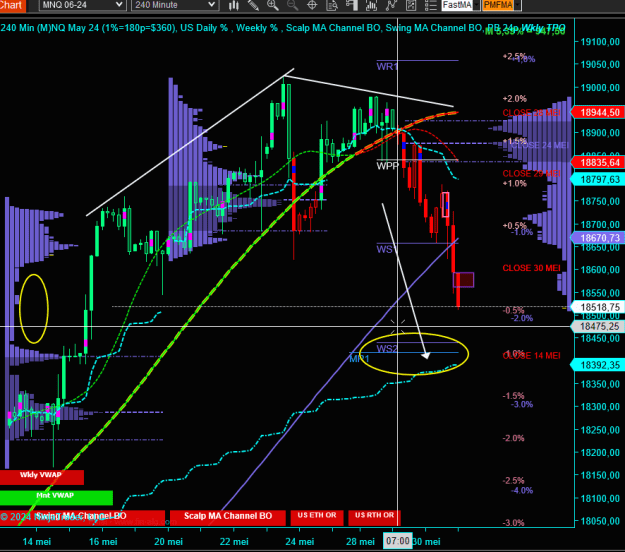Open the Data Series icon

371,5
